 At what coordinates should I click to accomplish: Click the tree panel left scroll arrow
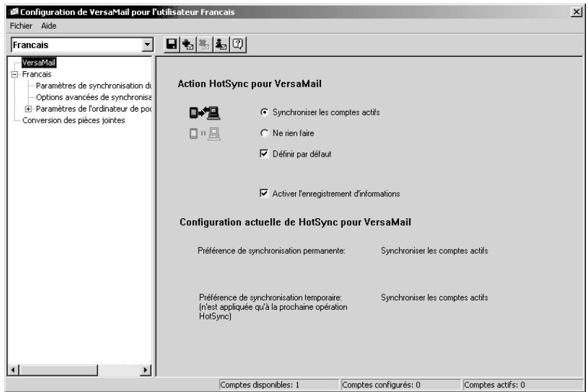coord(13,370)
